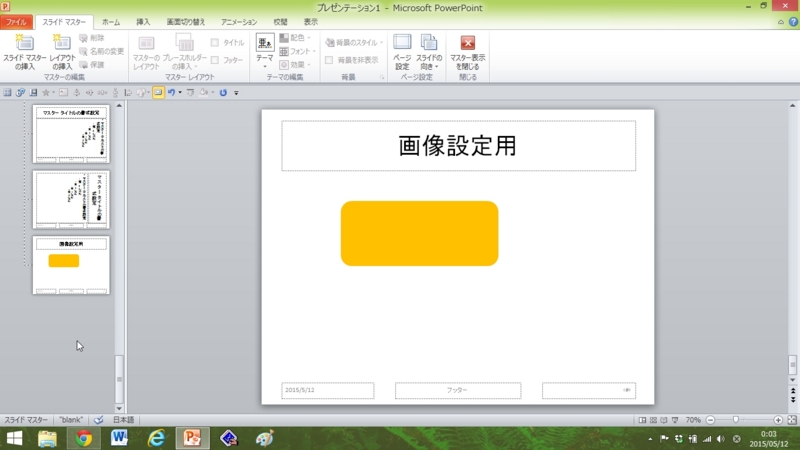Switch to the Home (ホーム) tab
Image resolution: width=800 pixels, height=450 pixels.
tap(111, 22)
